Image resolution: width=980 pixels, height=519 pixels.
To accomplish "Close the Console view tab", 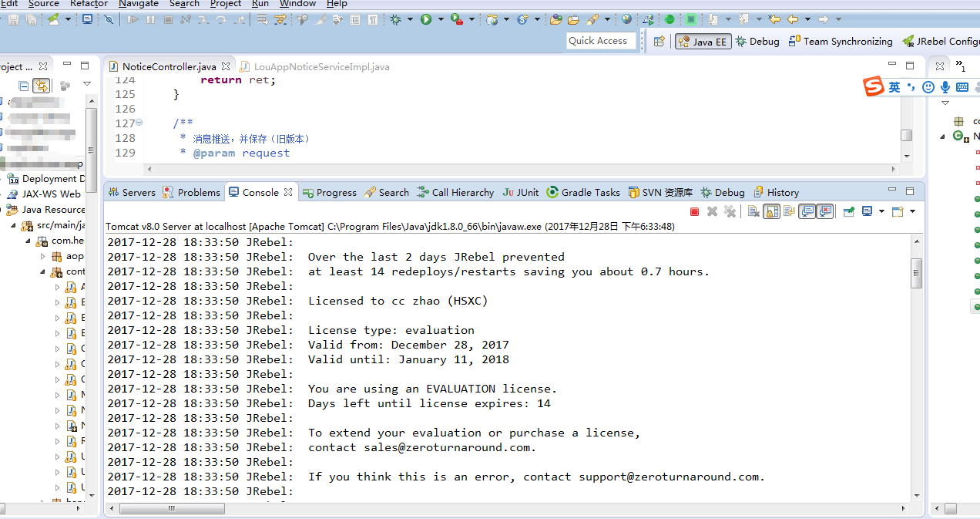I will [288, 193].
